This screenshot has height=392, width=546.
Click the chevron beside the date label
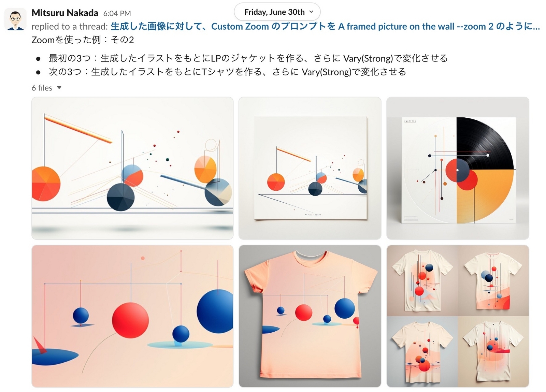[x=311, y=12]
